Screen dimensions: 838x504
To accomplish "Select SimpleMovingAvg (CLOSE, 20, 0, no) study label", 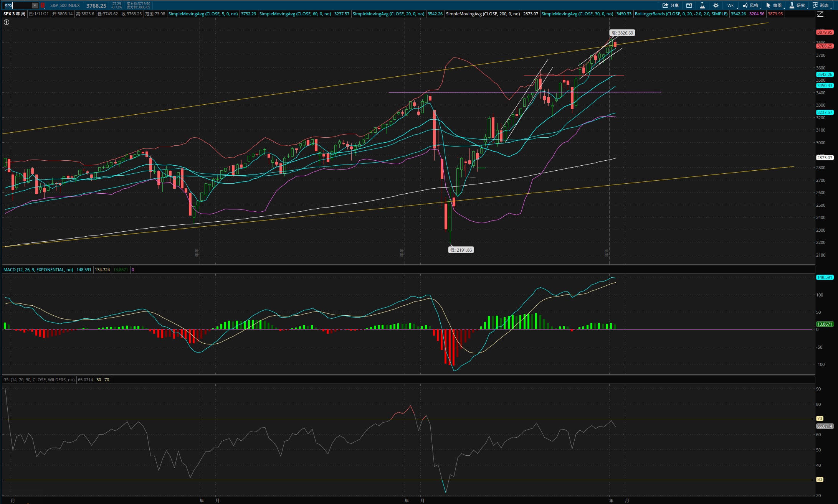I will coord(388,14).
